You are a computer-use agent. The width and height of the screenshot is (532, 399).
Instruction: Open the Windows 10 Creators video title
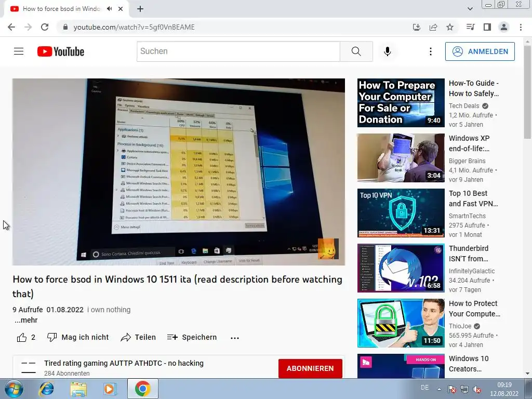469,364
